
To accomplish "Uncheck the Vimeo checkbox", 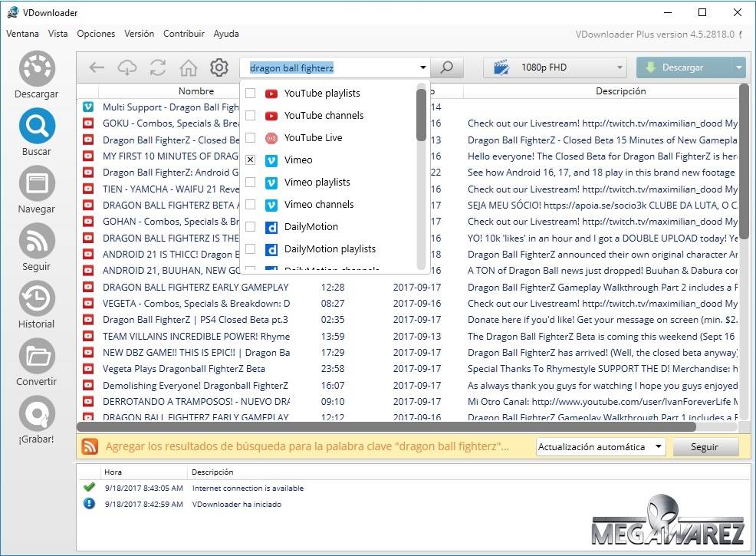I will tap(250, 160).
